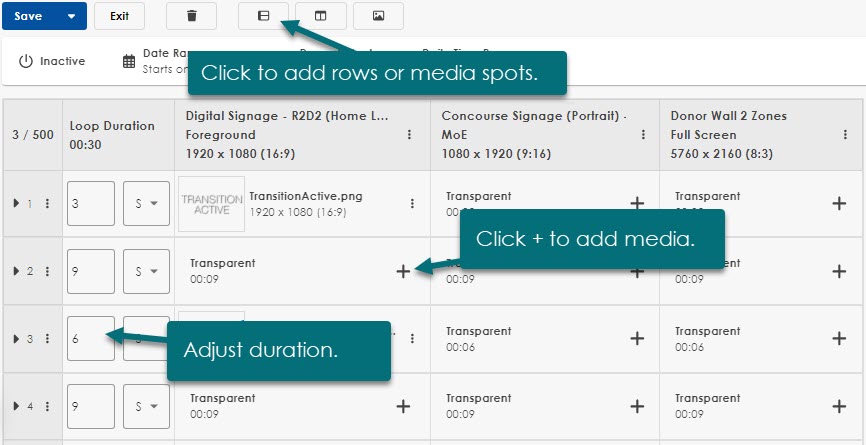Click the Exit button

coord(119,16)
